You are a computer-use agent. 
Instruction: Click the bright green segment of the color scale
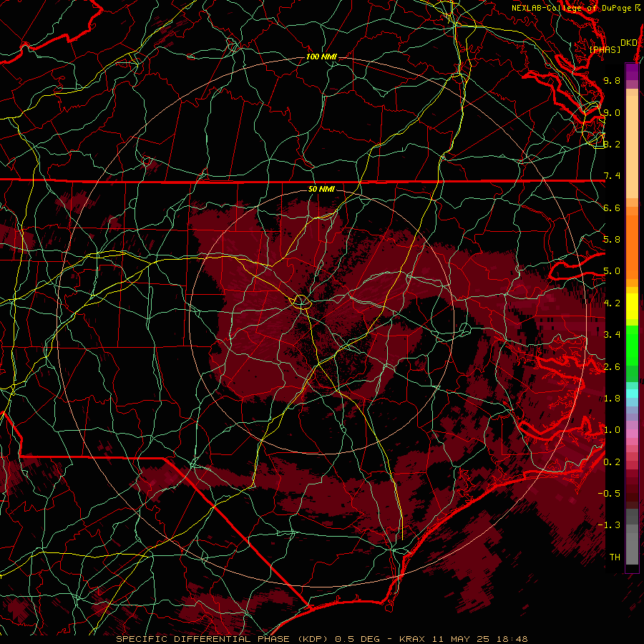pos(632,345)
